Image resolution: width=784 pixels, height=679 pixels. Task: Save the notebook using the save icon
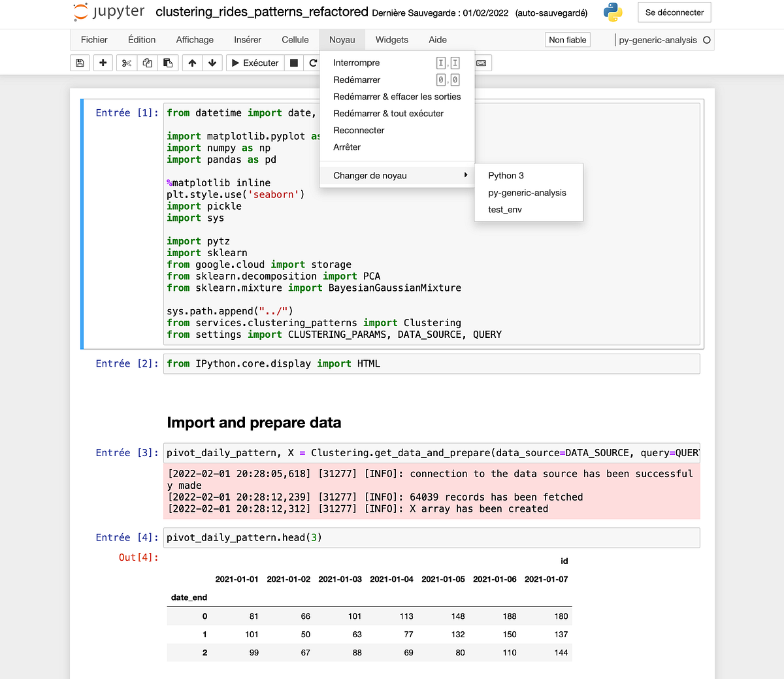click(x=80, y=63)
